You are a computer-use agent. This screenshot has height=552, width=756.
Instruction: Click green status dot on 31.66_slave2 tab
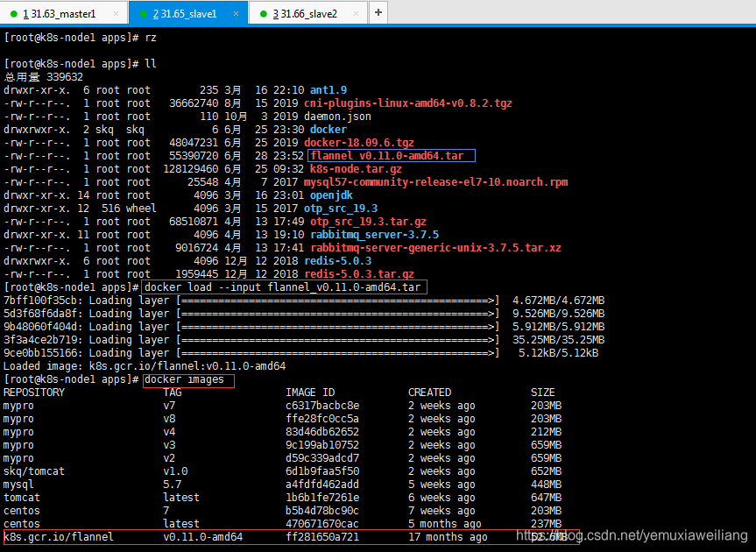264,14
